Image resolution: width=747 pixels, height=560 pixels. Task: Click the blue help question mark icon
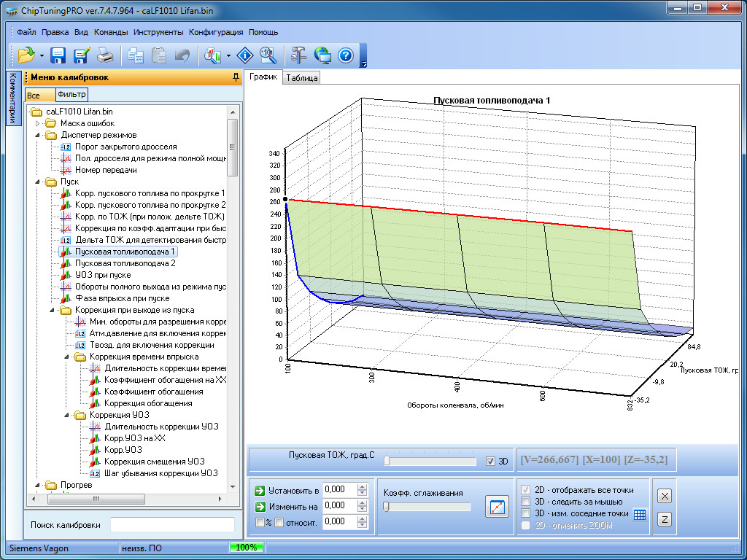coord(346,55)
